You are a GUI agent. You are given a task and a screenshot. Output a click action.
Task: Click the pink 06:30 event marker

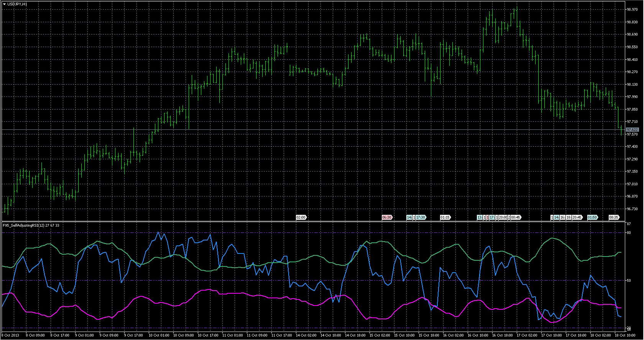tap(387, 217)
